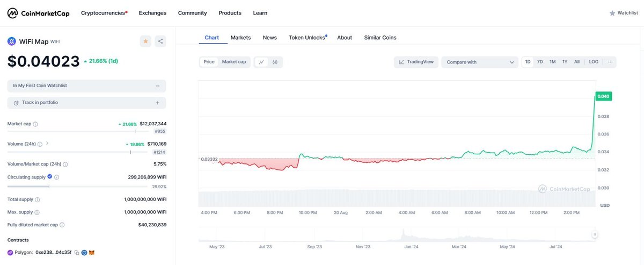Select the Price chart toggle
Screen dimensions: 644x265
click(209, 62)
